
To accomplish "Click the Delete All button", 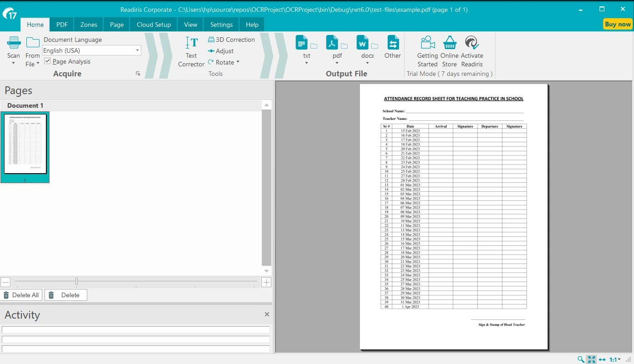I will 21,295.
